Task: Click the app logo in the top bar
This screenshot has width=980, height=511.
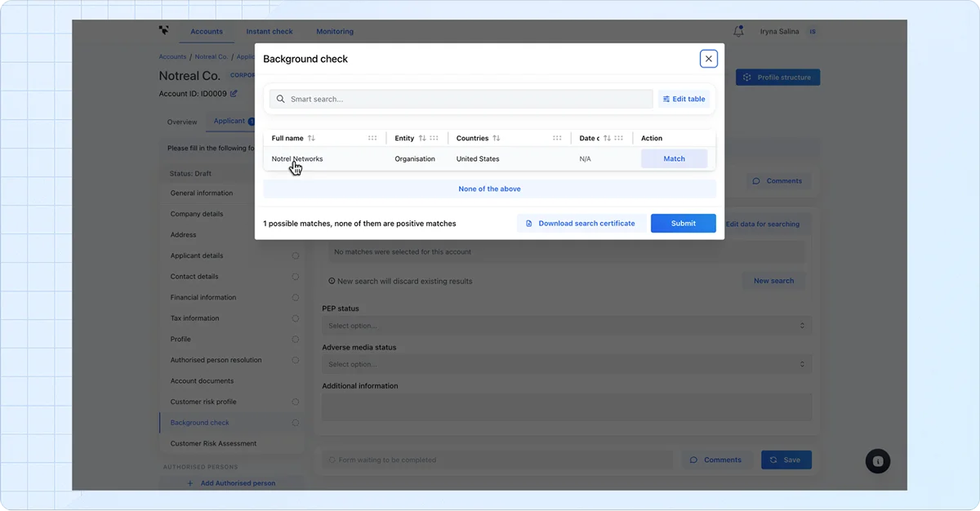Action: pyautogui.click(x=163, y=30)
